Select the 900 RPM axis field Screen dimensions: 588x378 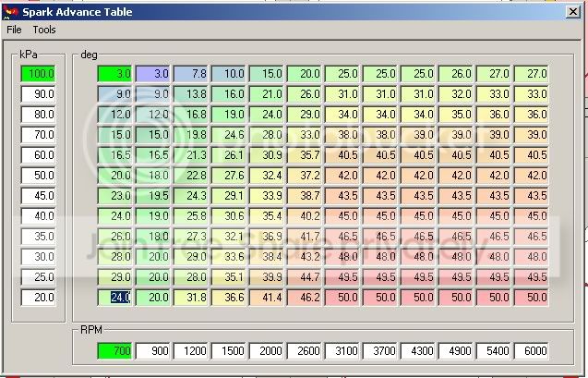[152, 351]
